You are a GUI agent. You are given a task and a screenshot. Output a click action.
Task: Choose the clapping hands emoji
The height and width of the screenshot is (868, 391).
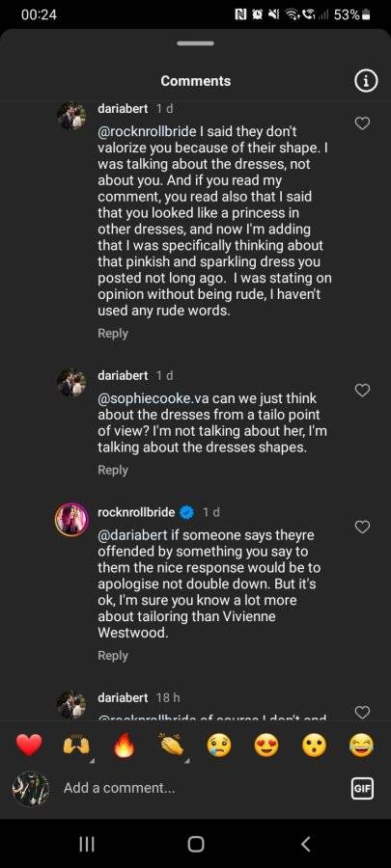point(172,746)
